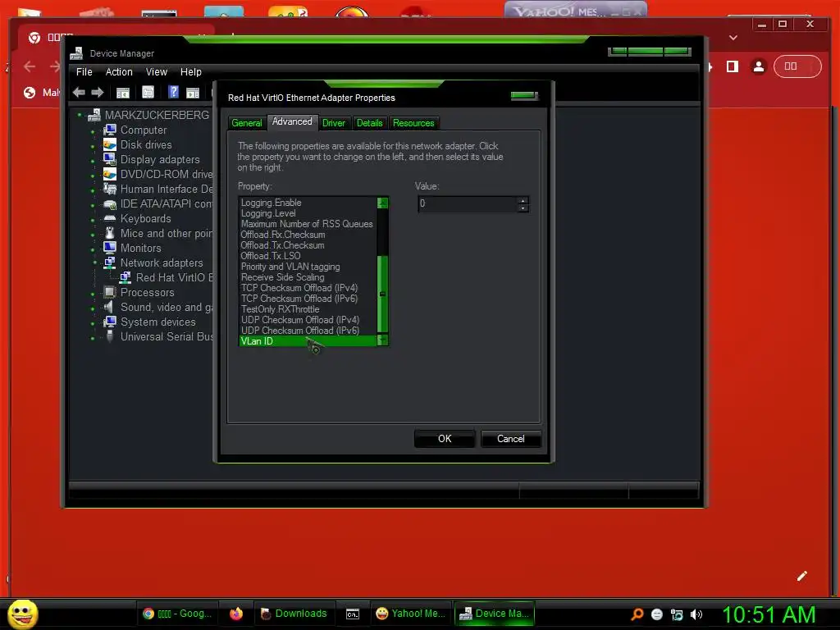The height and width of the screenshot is (630, 840).
Task: Click the Back arrow in Device Manager toolbar
Action: (x=79, y=92)
